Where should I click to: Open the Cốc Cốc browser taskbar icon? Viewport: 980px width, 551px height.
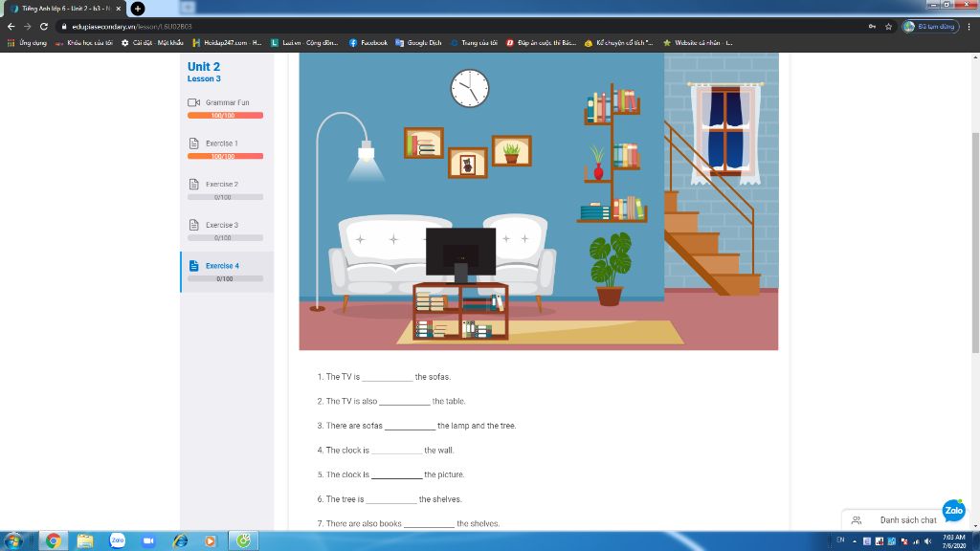click(x=243, y=541)
